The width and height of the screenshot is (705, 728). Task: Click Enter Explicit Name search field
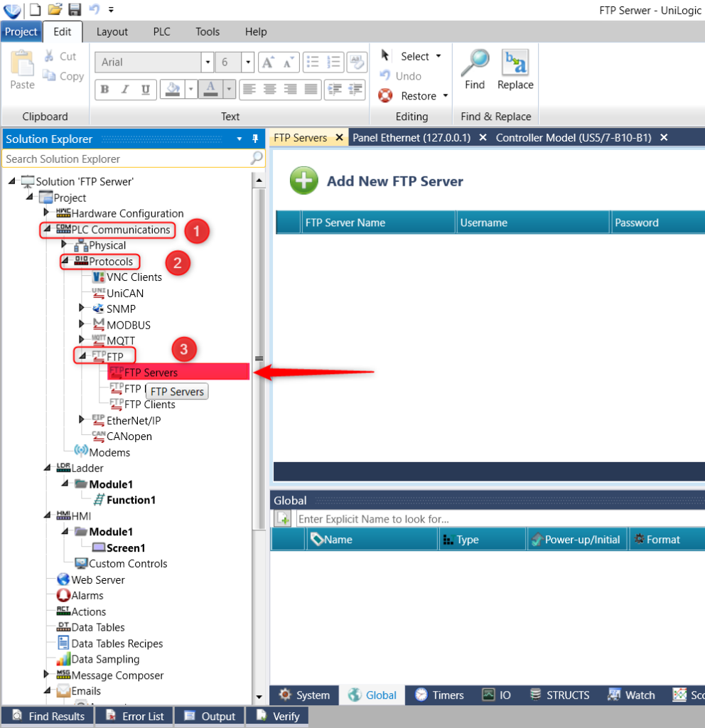[500, 518]
